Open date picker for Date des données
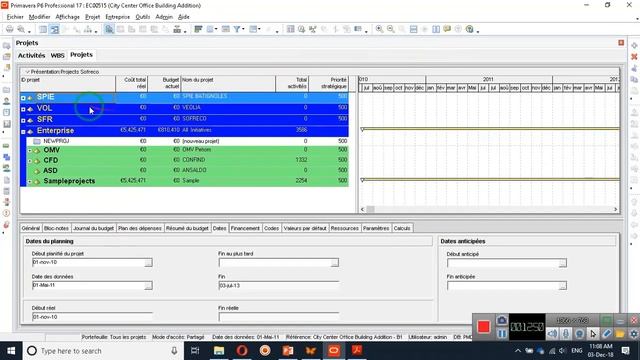Image resolution: width=640 pixels, height=360 pixels. (148, 285)
